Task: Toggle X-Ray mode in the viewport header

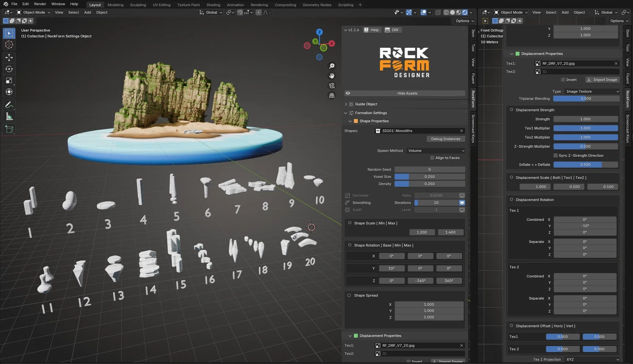Action: click(438, 12)
